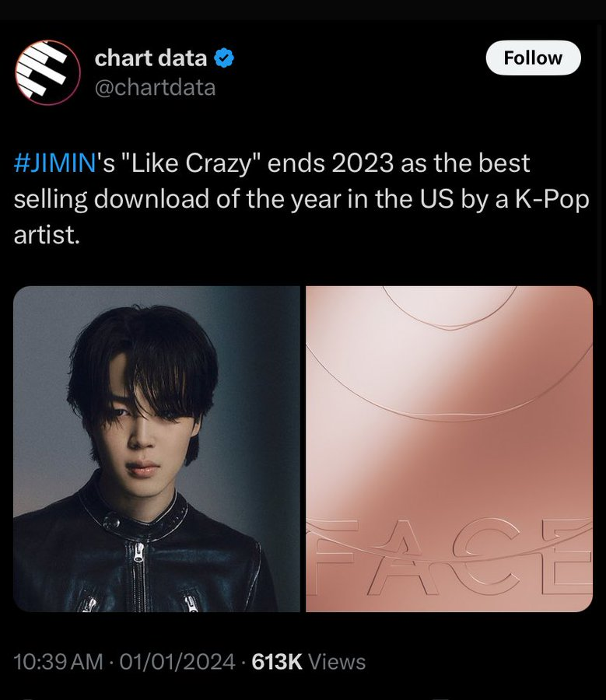Select the chart data display name
The image size is (606, 700).
151,58
